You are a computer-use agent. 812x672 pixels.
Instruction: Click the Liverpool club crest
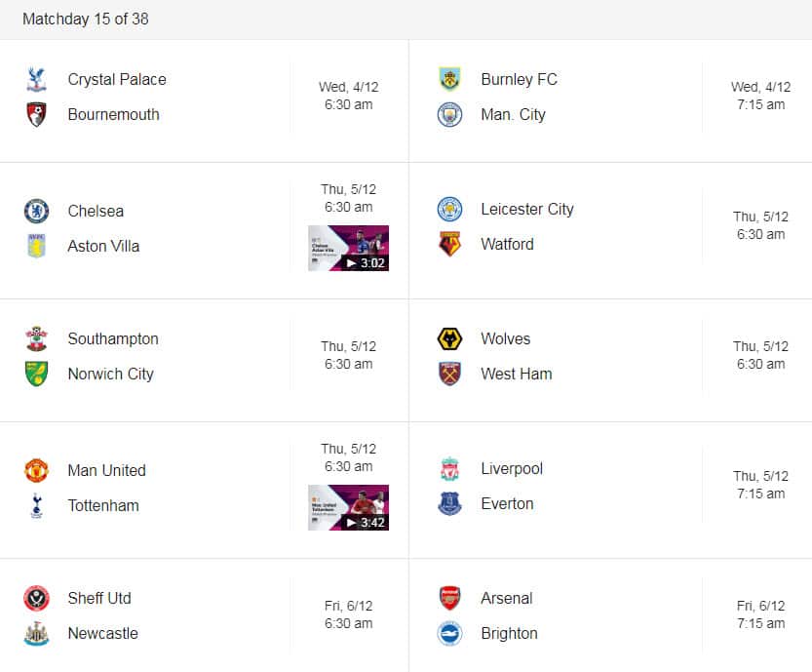point(448,468)
